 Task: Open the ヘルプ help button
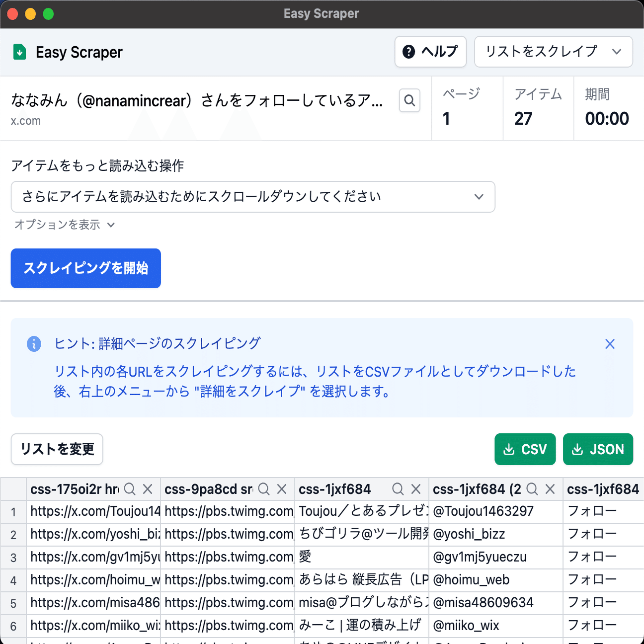point(430,52)
